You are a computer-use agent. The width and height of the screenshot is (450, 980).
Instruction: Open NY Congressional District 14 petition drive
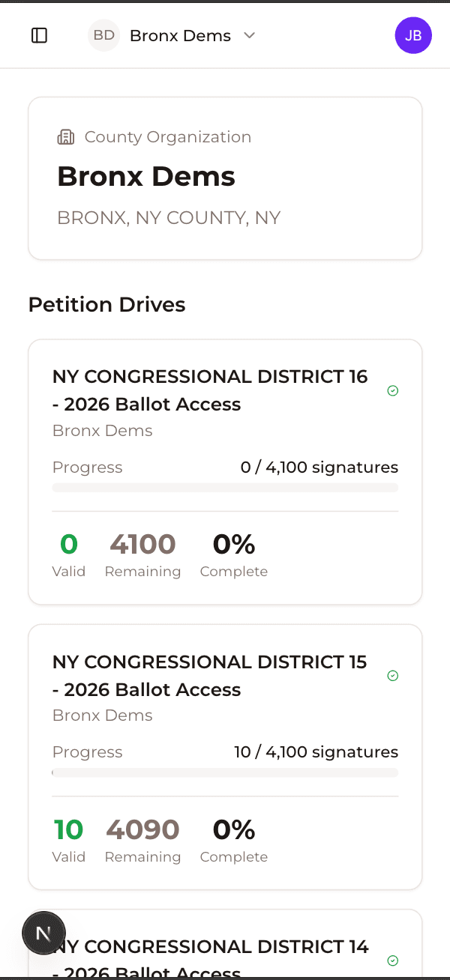pos(217,948)
